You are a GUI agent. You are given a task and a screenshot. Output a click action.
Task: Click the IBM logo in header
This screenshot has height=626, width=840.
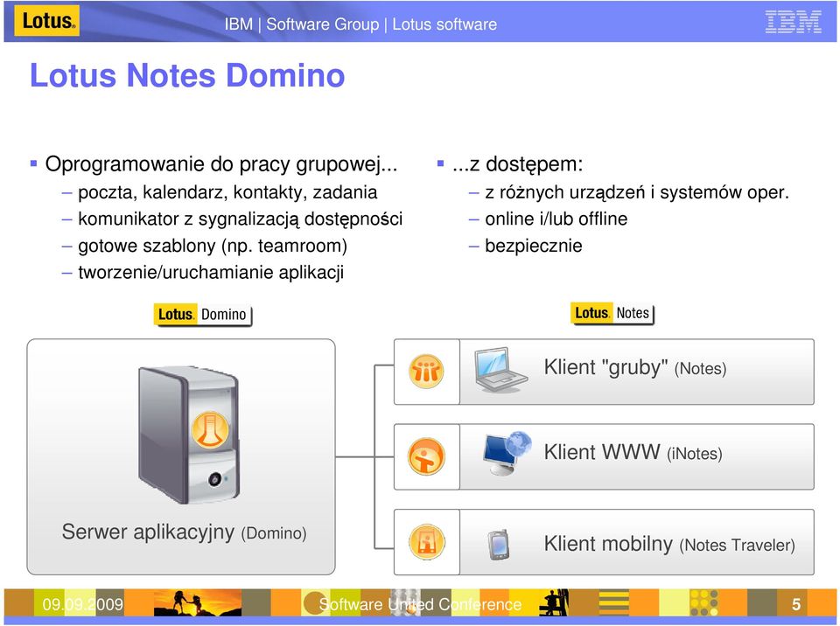coord(793,23)
